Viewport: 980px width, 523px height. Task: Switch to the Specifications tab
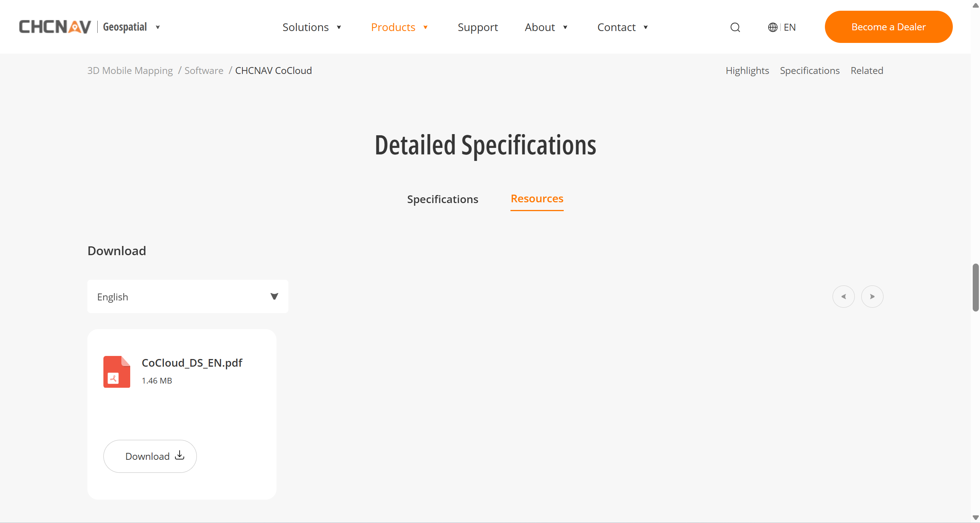(x=442, y=199)
